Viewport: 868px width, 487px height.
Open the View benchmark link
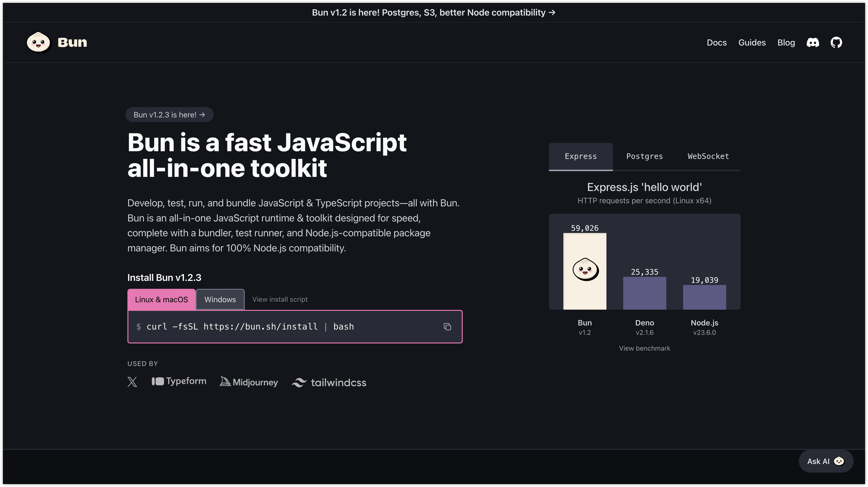644,348
